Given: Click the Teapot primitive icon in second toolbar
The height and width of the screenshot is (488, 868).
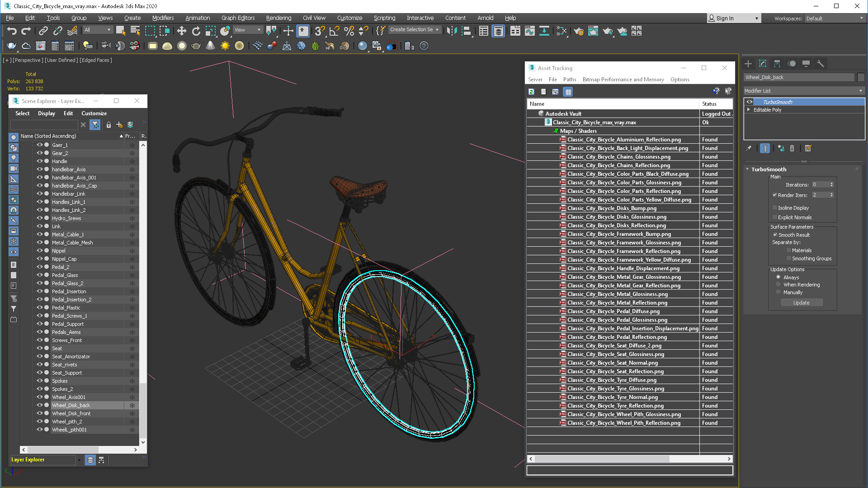Looking at the screenshot, I should coord(196,46).
